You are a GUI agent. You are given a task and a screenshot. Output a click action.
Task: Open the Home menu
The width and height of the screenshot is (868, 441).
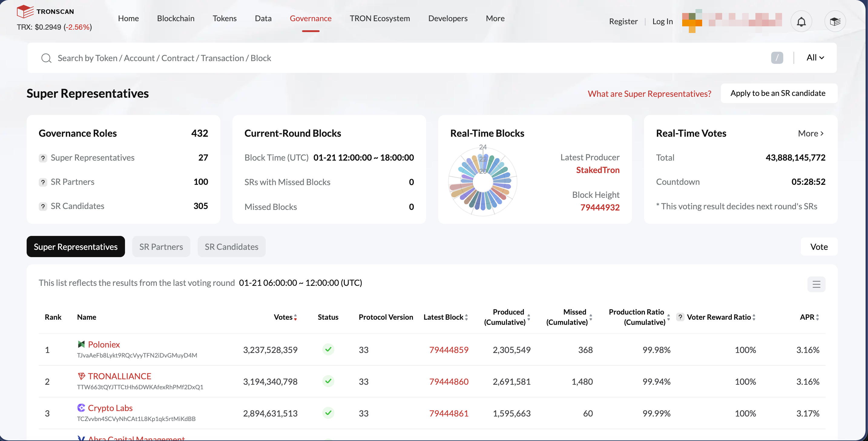coord(128,18)
